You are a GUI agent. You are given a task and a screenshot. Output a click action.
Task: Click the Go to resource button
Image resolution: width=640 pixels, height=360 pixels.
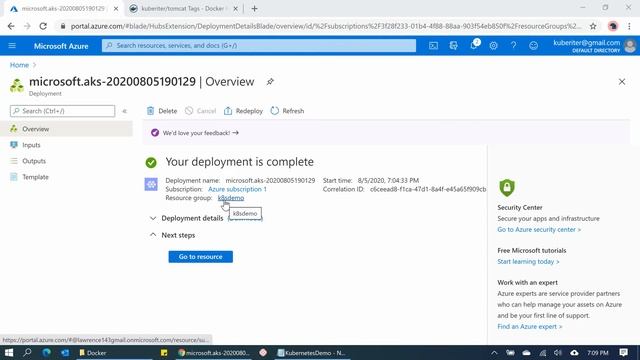tap(200, 257)
